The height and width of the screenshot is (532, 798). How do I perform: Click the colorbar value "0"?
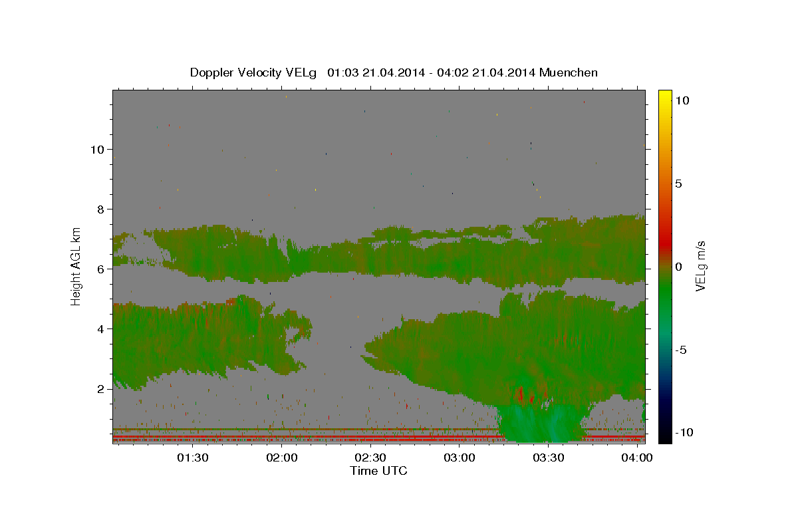click(678, 267)
